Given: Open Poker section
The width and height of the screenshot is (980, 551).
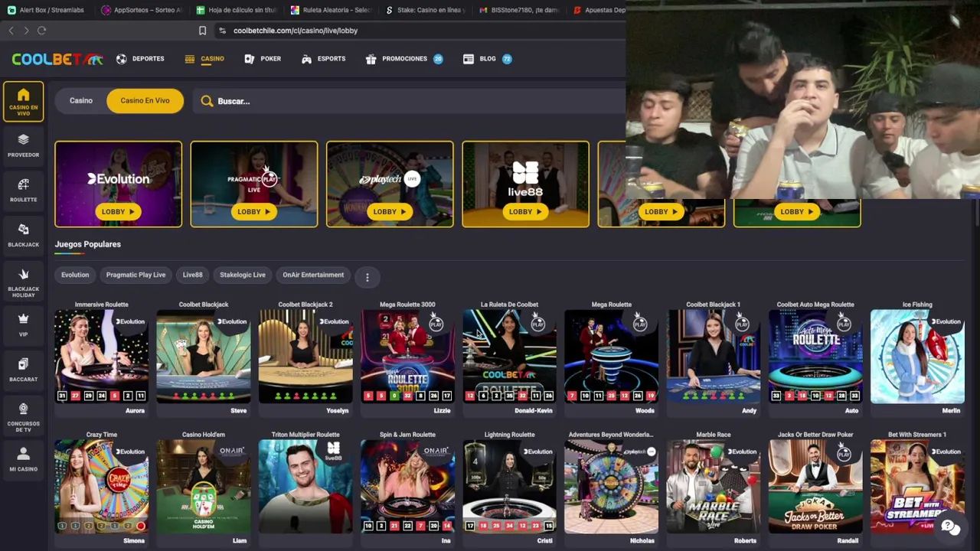Looking at the screenshot, I should 263,59.
